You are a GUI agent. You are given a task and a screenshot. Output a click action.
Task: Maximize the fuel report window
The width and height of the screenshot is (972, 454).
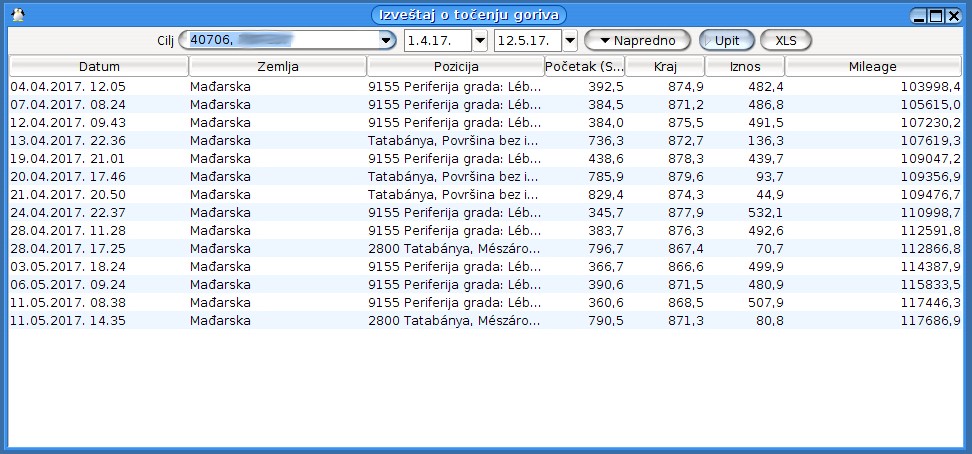[x=936, y=16]
